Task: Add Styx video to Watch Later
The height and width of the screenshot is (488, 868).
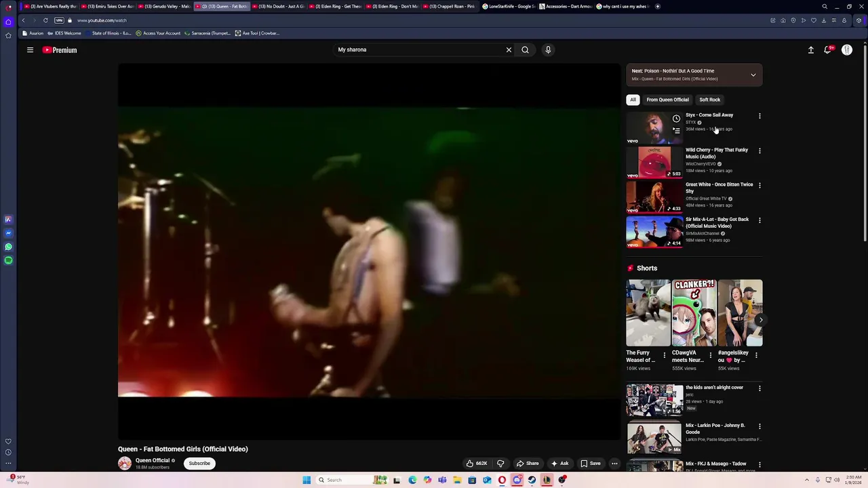Action: click(x=676, y=119)
